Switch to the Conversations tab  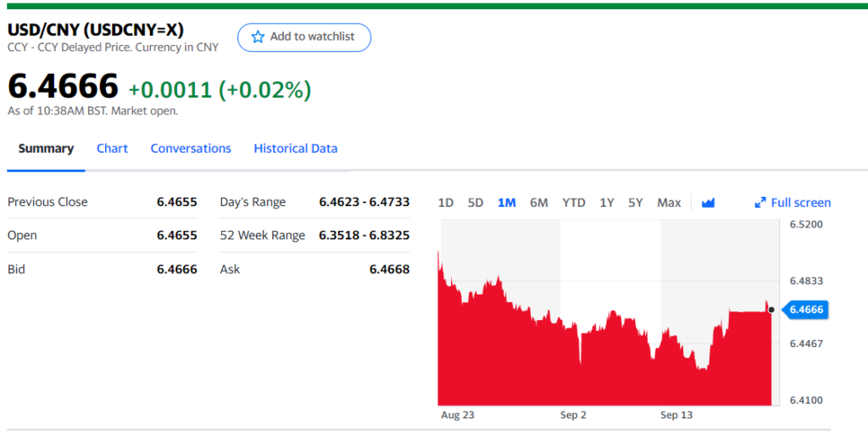click(x=191, y=148)
